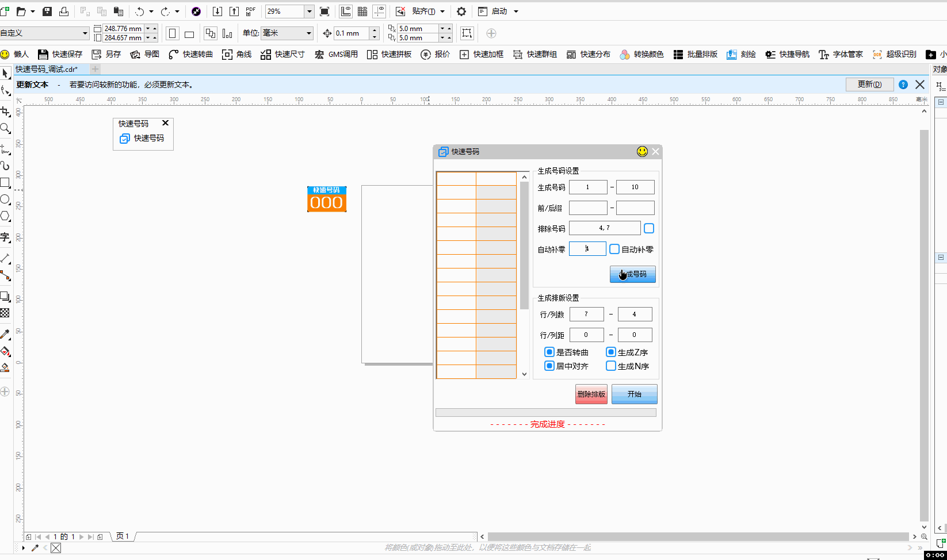Open the 单位 毫米 units dropdown
The image size is (947, 560).
coord(309,33)
